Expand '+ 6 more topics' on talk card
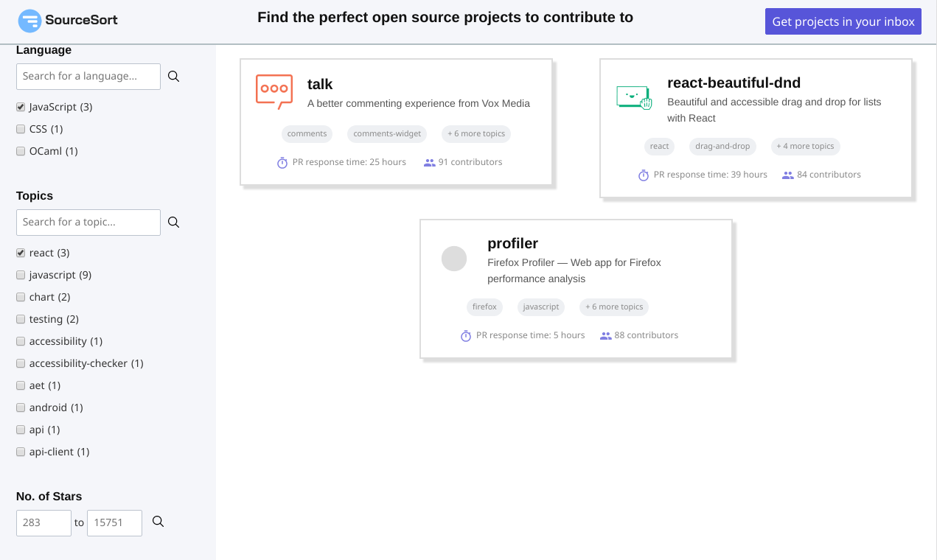 coord(476,133)
